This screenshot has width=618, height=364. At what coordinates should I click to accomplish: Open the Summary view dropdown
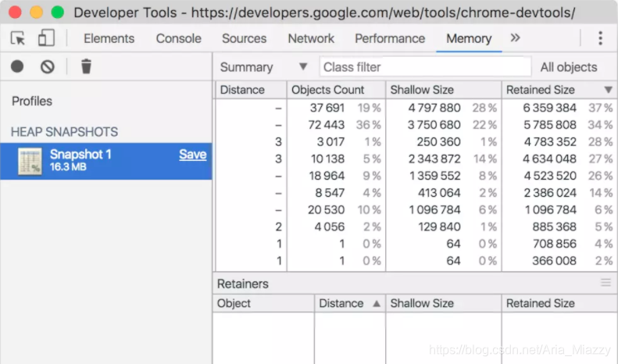click(x=263, y=67)
